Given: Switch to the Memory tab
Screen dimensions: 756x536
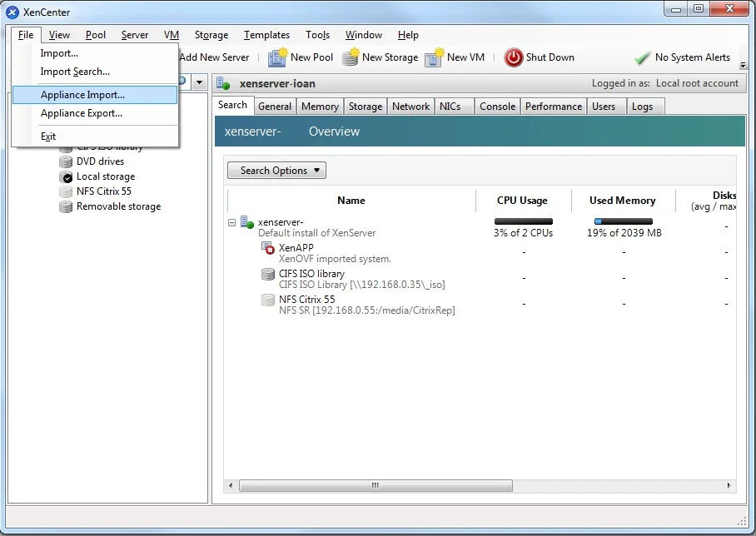Looking at the screenshot, I should coord(321,107).
